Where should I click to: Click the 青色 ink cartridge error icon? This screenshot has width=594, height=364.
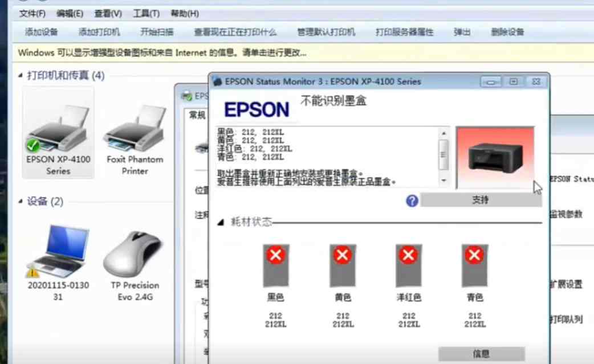coord(474,255)
